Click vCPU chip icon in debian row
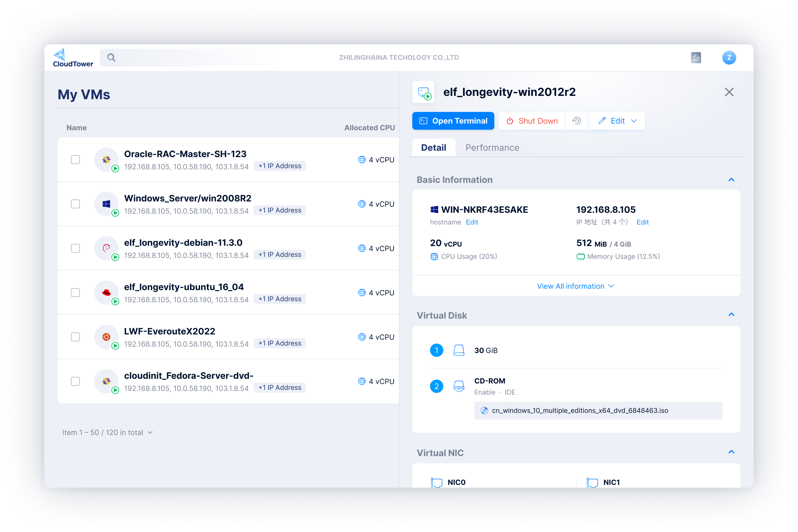Screen dimensions: 798x532 point(362,248)
